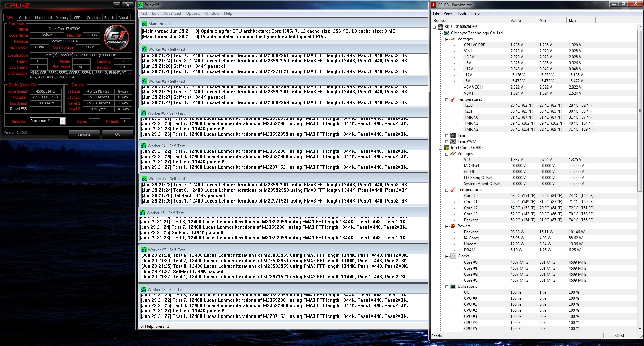Open the View menu in HWMonitor
This screenshot has width=644, height=346.
pos(448,13)
